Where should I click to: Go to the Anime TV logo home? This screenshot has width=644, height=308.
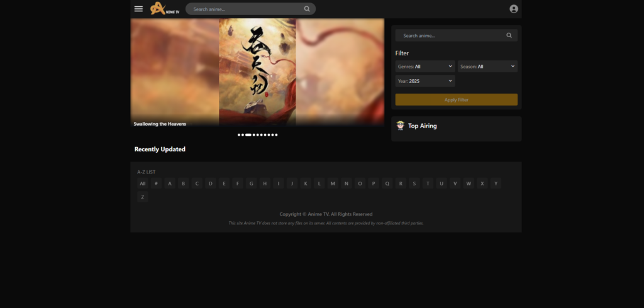point(165,9)
